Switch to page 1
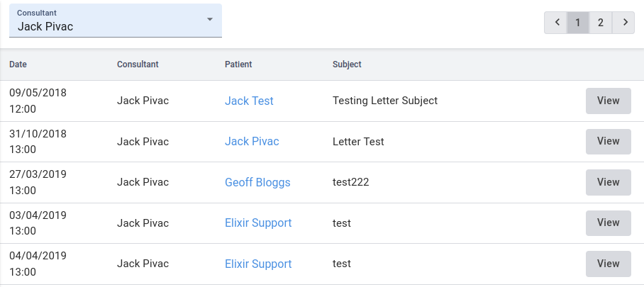Screen dimensions: 644x287 578,22
